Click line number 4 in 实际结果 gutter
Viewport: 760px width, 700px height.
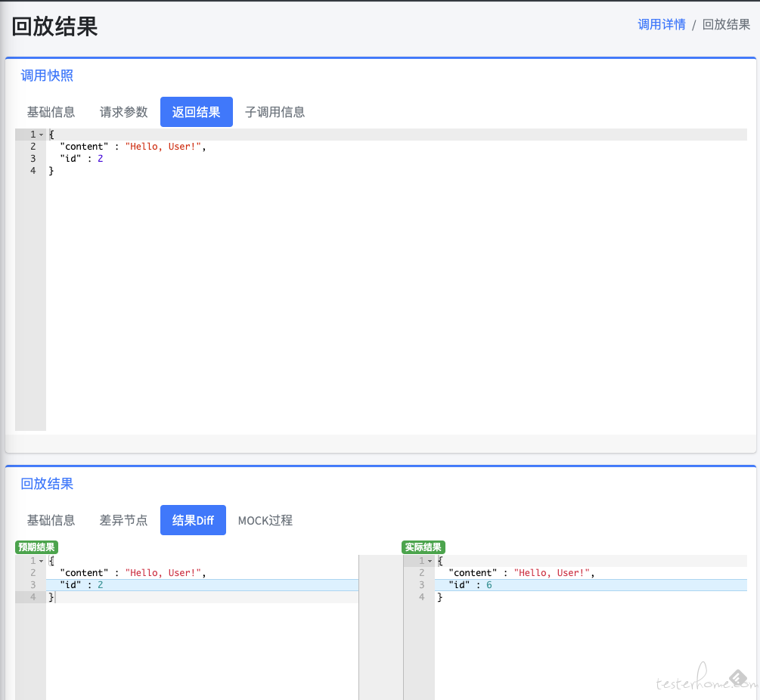click(422, 597)
